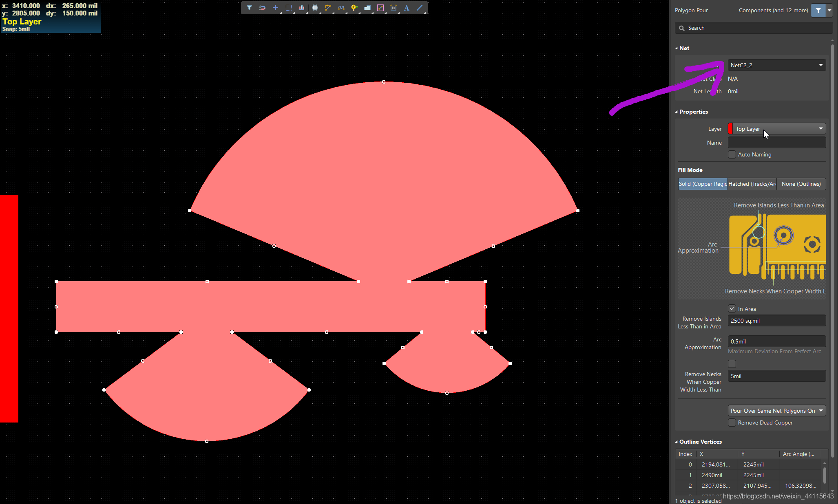Click the Name input field
Viewport: 838px width, 504px height.
click(776, 143)
